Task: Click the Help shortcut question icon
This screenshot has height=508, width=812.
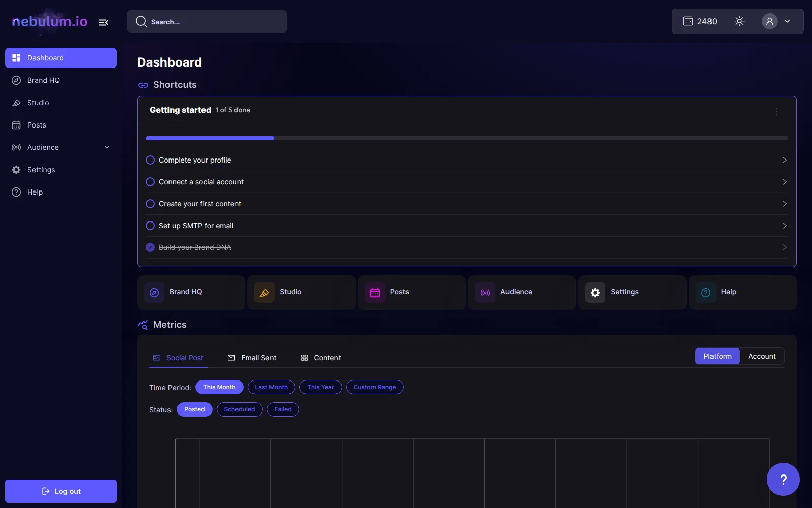Action: 706,293
